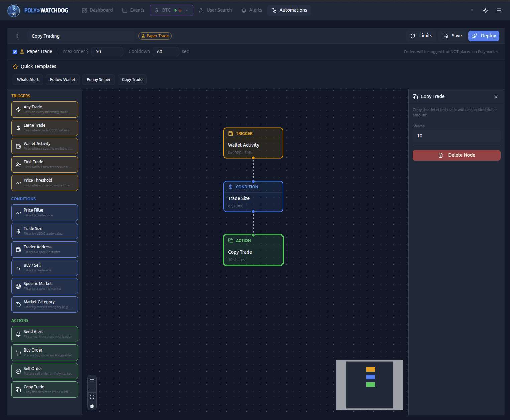Click the Sell Order minus-circle icon
The width and height of the screenshot is (510, 420).
18,371
